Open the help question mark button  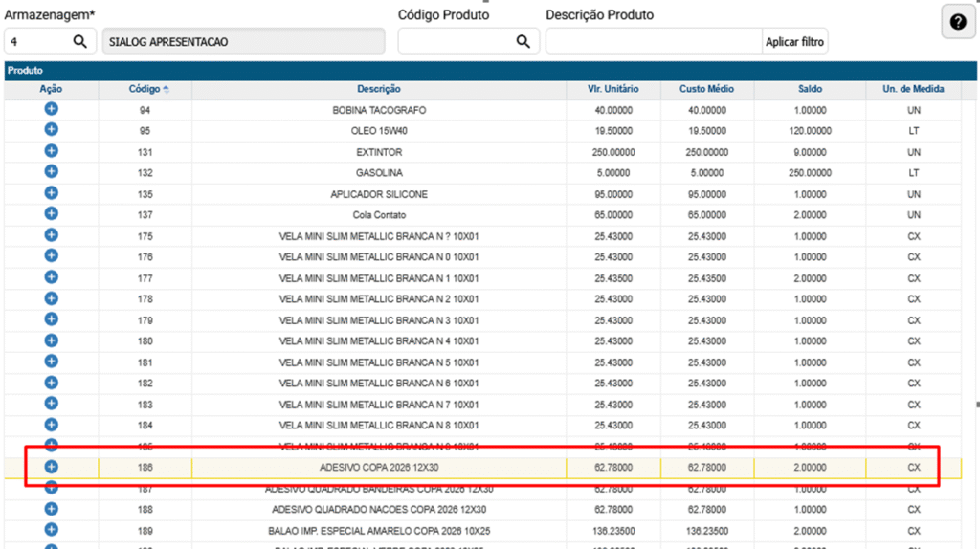(x=959, y=22)
